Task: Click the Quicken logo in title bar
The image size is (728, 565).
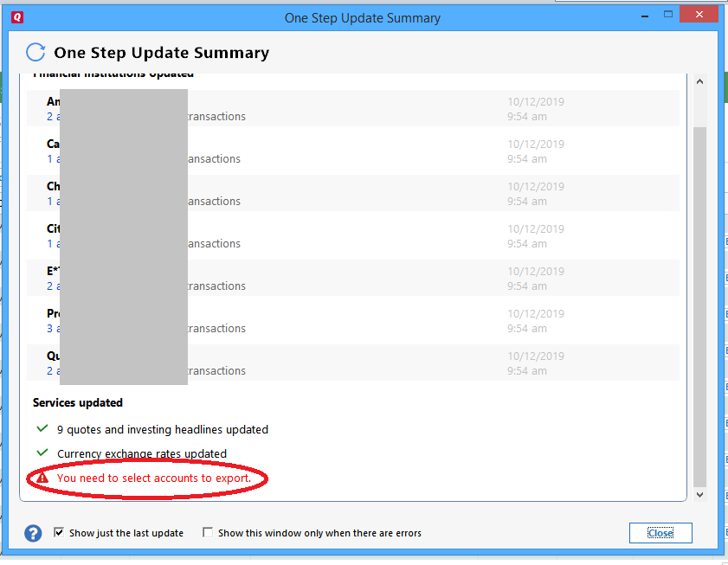Action: (17, 17)
